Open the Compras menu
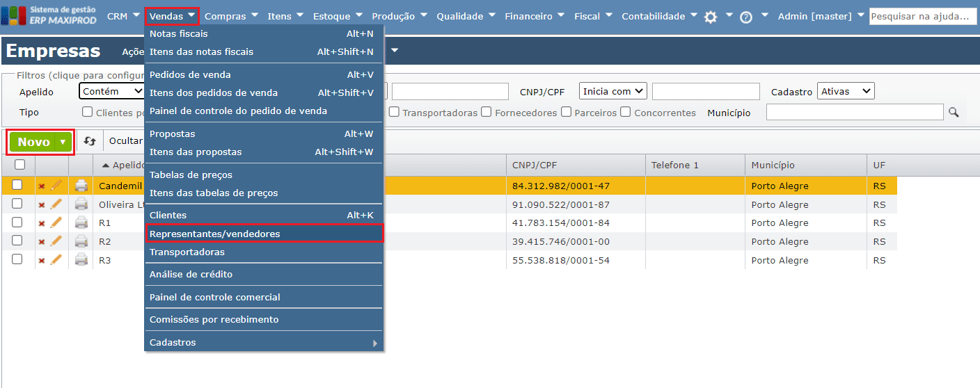The width and height of the screenshot is (980, 388). tap(231, 17)
